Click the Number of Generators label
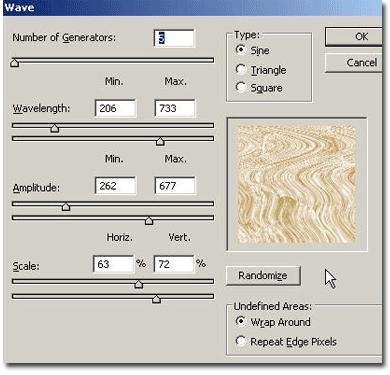Viewport: 390px width, 375px height. pyautogui.click(x=64, y=38)
